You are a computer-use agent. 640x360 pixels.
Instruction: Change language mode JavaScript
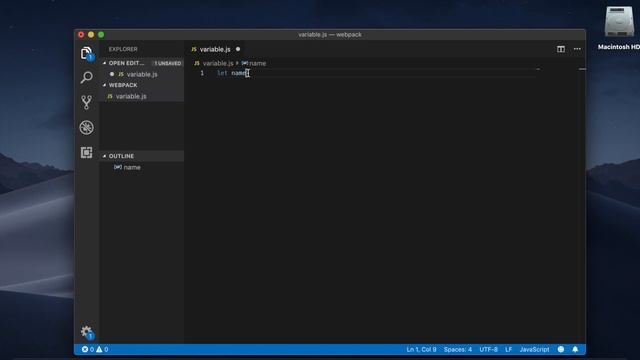[534, 349]
